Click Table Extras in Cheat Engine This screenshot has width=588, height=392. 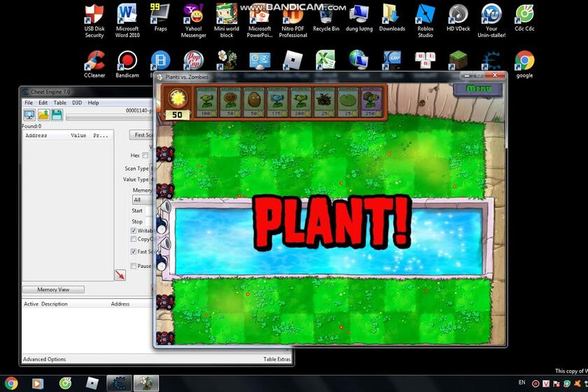pos(276,359)
